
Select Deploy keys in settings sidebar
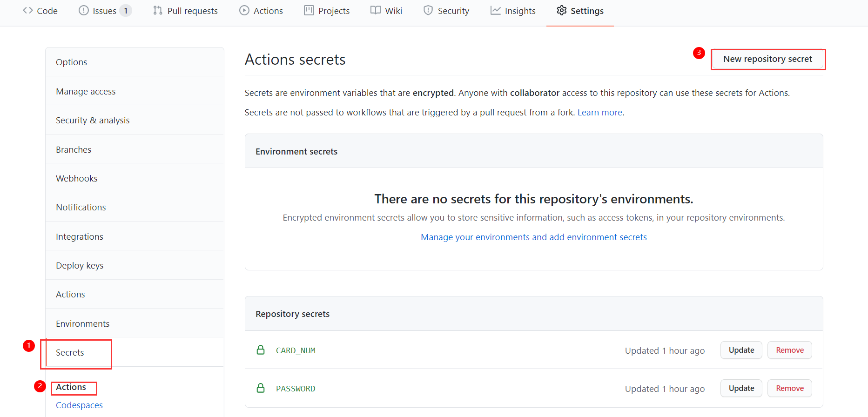pos(80,266)
